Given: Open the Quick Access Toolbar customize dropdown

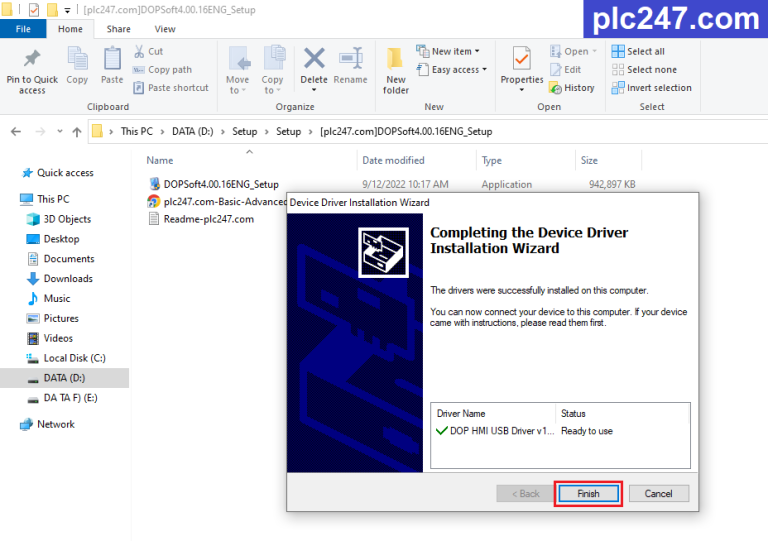Looking at the screenshot, I should click(67, 10).
